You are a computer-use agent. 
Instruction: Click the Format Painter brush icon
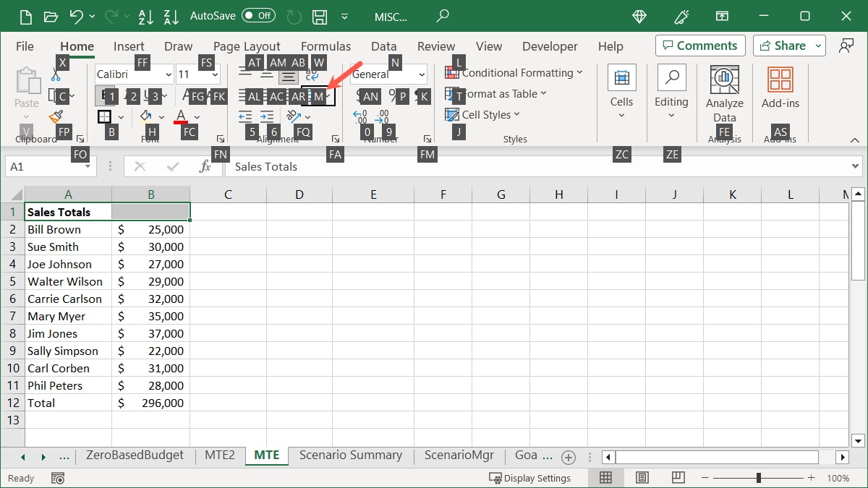56,116
